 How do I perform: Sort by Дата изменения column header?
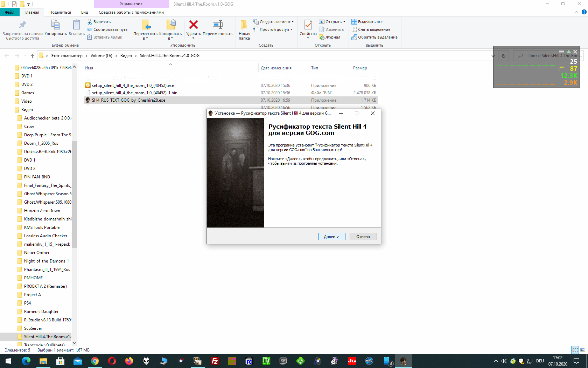tap(284, 68)
